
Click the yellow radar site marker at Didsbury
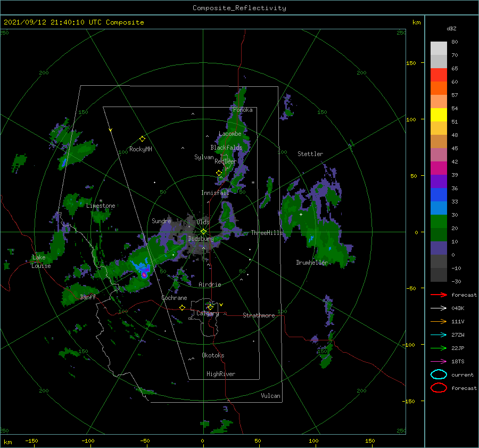click(x=203, y=232)
